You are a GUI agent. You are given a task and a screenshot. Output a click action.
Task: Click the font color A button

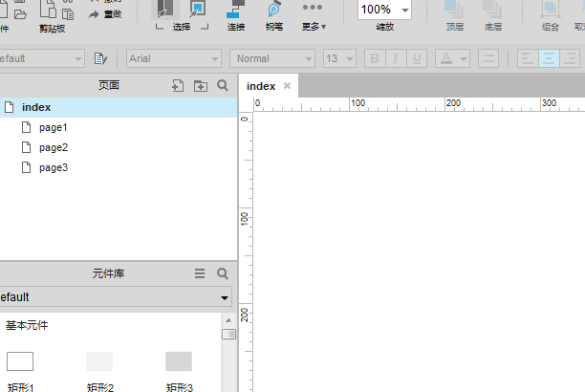[x=446, y=58]
